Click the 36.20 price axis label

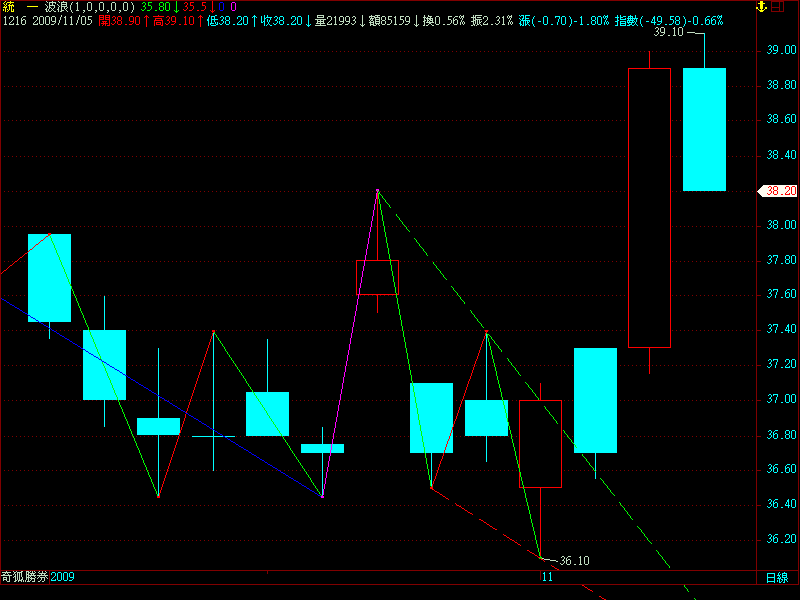[781, 539]
